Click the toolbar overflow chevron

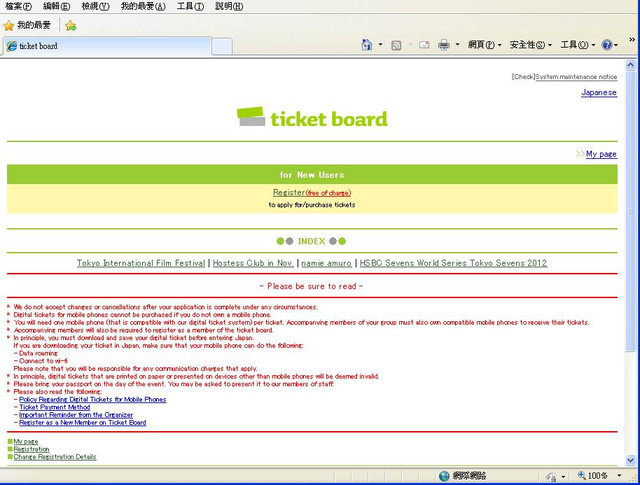point(632,40)
